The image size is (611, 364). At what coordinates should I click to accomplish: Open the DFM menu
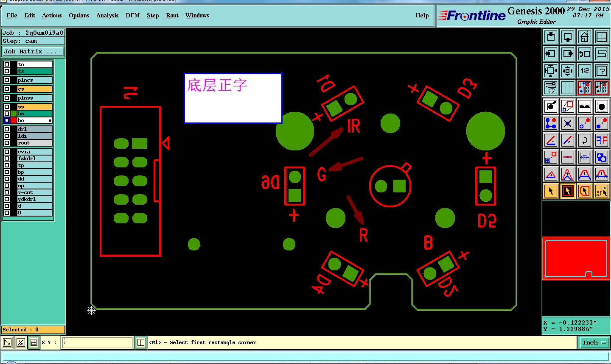133,15
